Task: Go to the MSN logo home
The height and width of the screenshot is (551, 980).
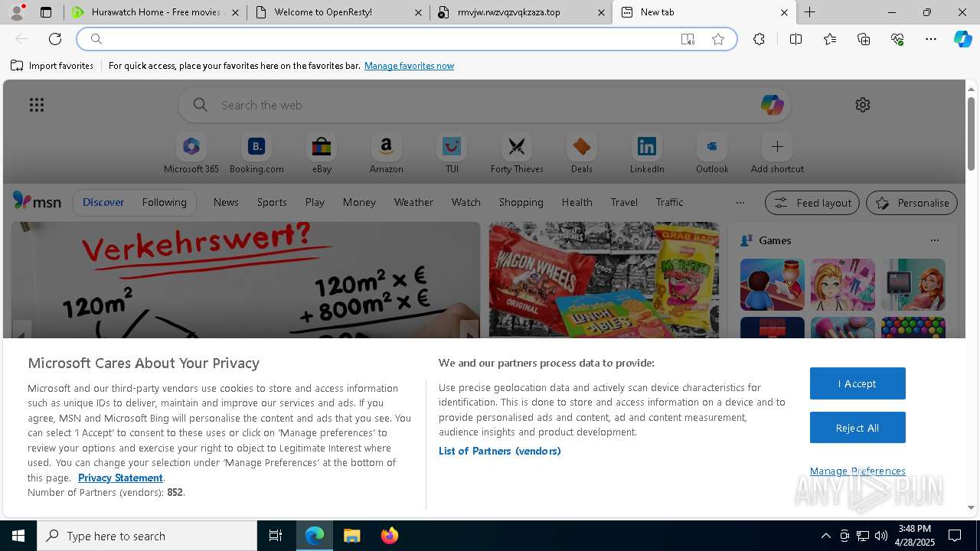Action: coord(37,201)
